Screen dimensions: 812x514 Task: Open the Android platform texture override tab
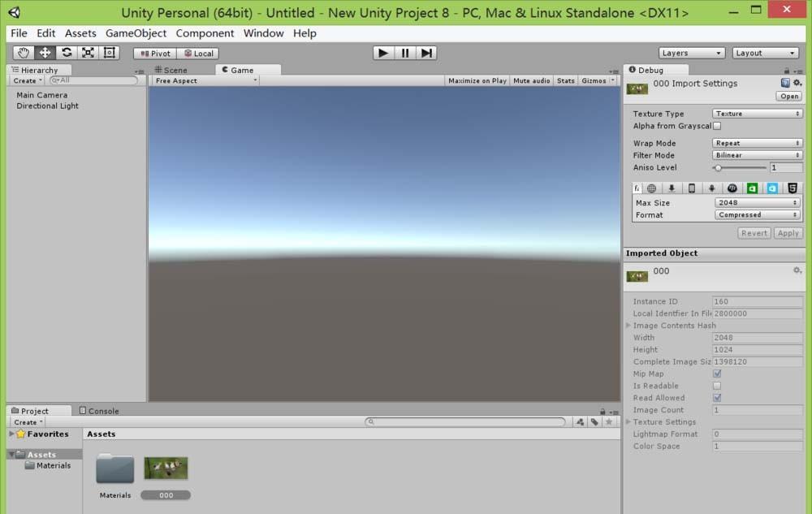(x=710, y=188)
